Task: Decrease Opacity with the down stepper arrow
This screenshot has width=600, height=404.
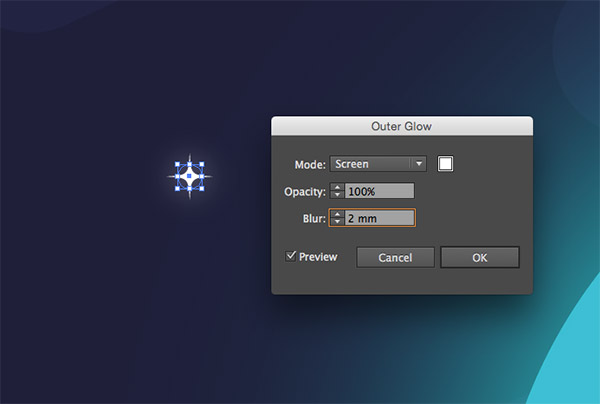Action: tap(337, 195)
